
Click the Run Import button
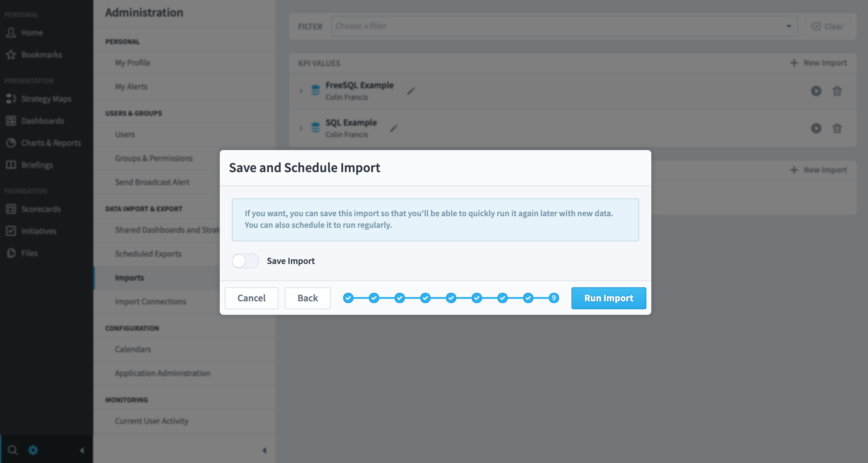coord(608,298)
